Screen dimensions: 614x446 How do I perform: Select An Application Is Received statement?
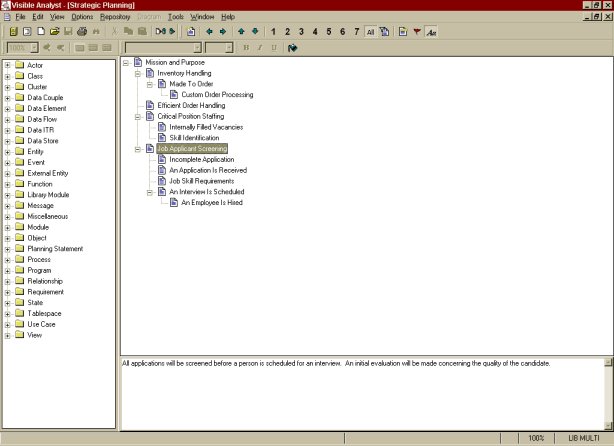click(208, 170)
